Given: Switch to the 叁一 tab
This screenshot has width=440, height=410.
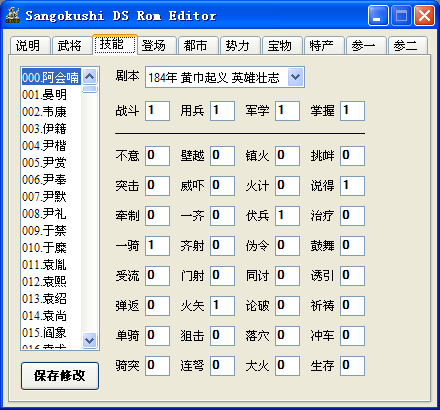Looking at the screenshot, I should click(366, 45).
